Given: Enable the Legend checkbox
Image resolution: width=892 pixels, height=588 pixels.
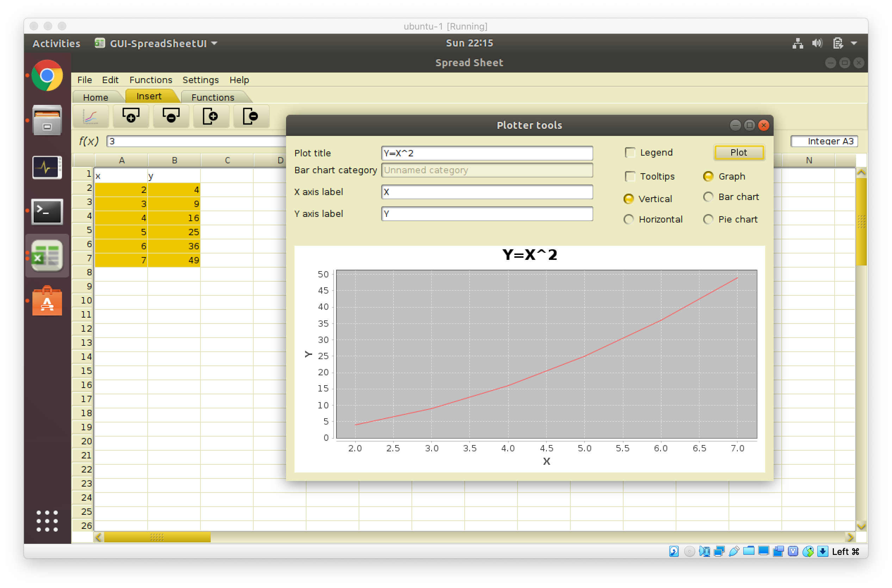Looking at the screenshot, I should pos(630,152).
